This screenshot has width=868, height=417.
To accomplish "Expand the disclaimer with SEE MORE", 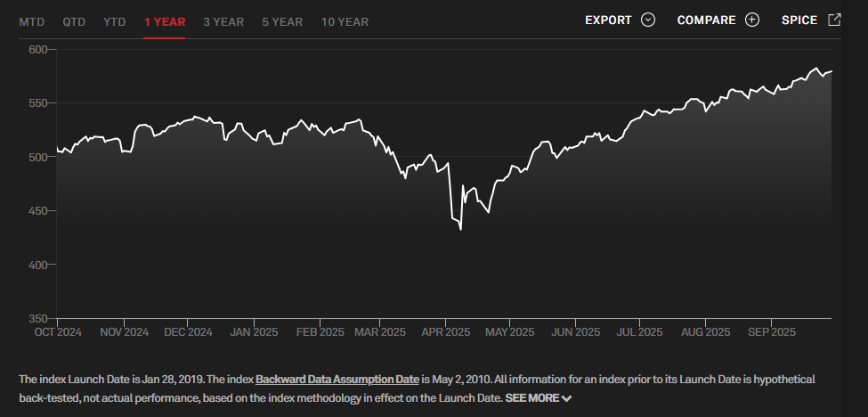I will 531,398.
